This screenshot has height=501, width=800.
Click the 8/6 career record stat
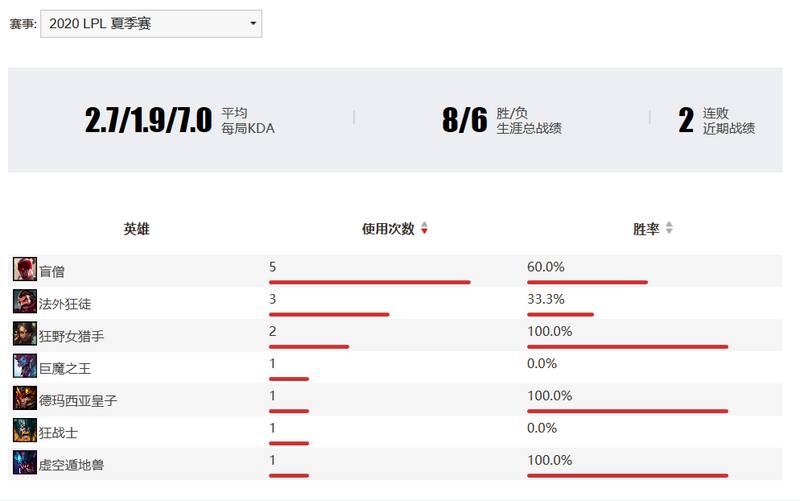click(x=465, y=120)
